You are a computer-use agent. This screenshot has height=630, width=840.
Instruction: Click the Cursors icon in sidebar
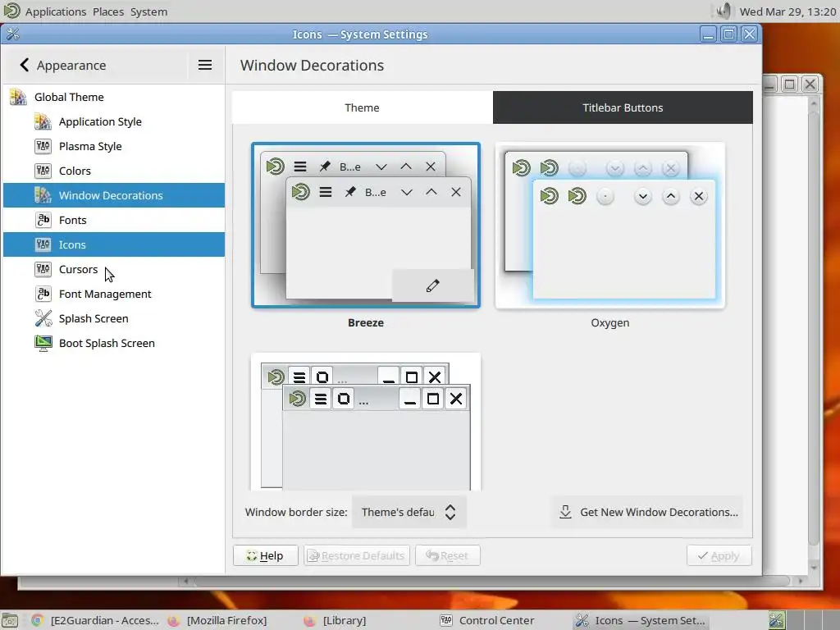(x=43, y=269)
